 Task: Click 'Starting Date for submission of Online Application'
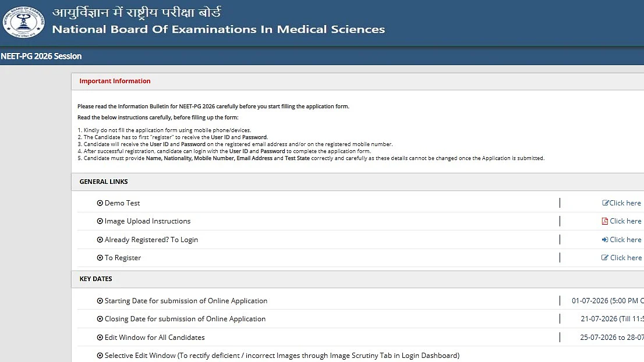click(186, 301)
